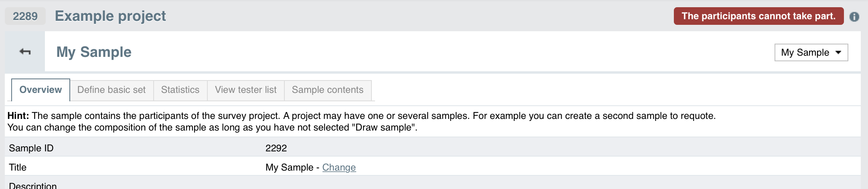Screen dimensions: 868x189
Task: Open the My Sample dropdown selector
Action: pyautogui.click(x=811, y=52)
